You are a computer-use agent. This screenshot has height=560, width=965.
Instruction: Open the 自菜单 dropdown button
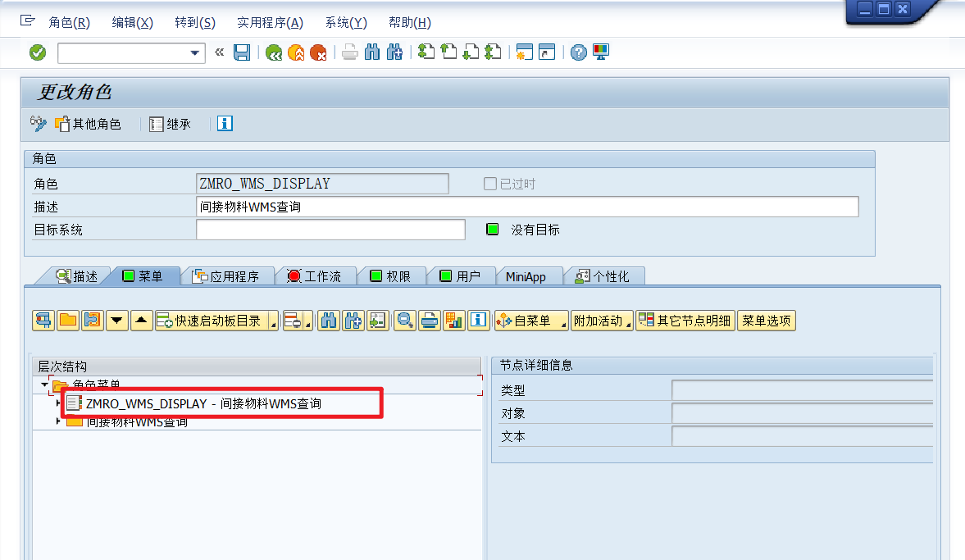point(531,321)
